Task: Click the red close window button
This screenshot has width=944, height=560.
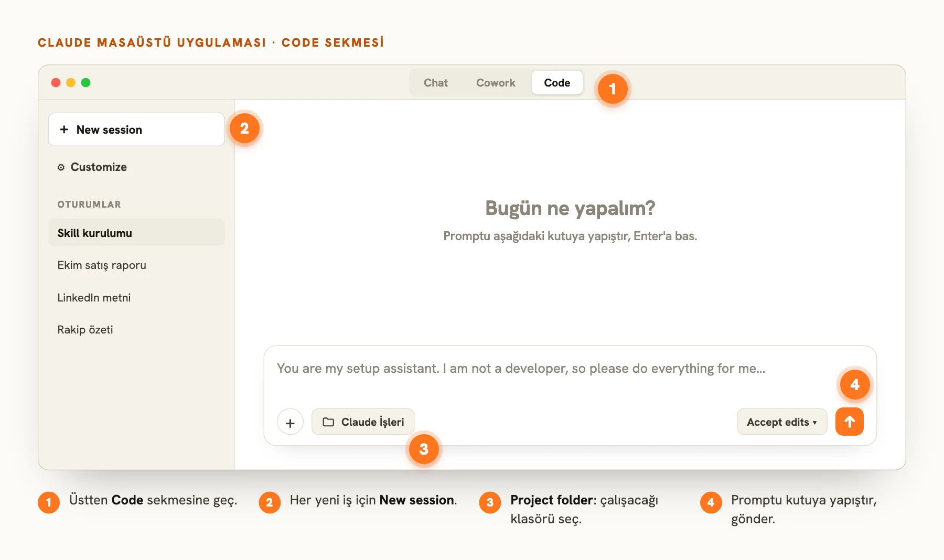Action: pyautogui.click(x=56, y=82)
